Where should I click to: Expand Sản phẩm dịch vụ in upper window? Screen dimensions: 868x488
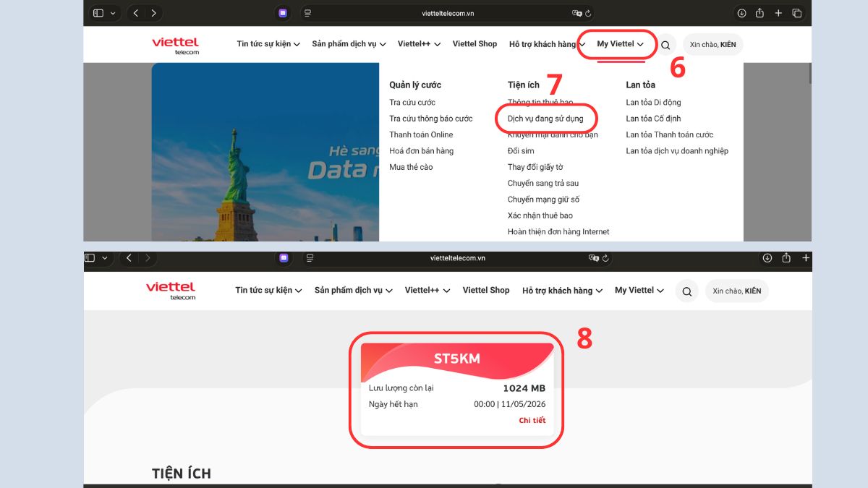click(x=349, y=44)
